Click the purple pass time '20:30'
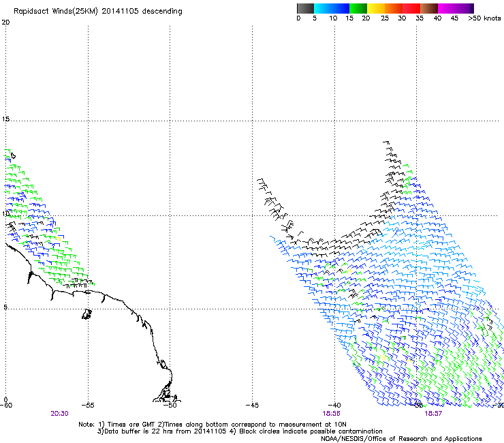The image size is (504, 443). point(59,414)
